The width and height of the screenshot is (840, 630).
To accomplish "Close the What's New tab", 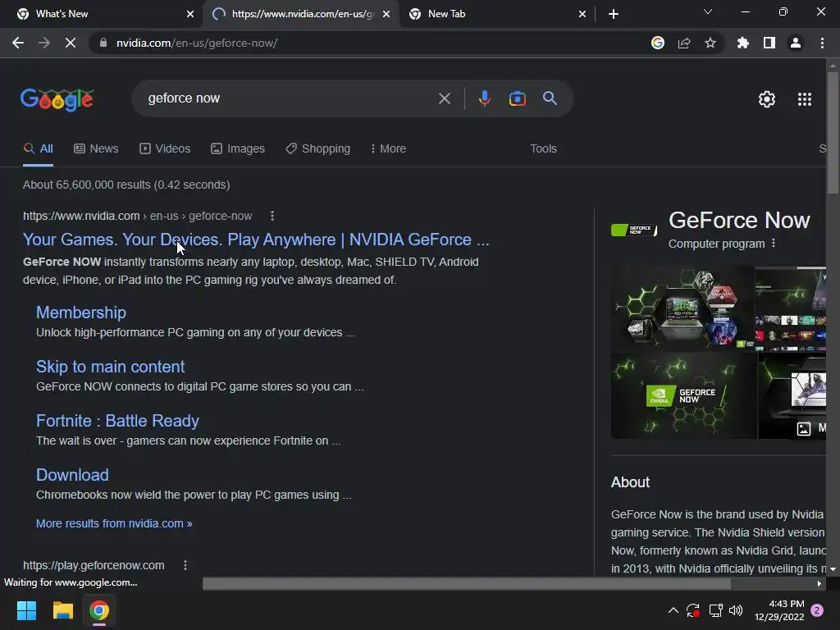I will (x=190, y=14).
